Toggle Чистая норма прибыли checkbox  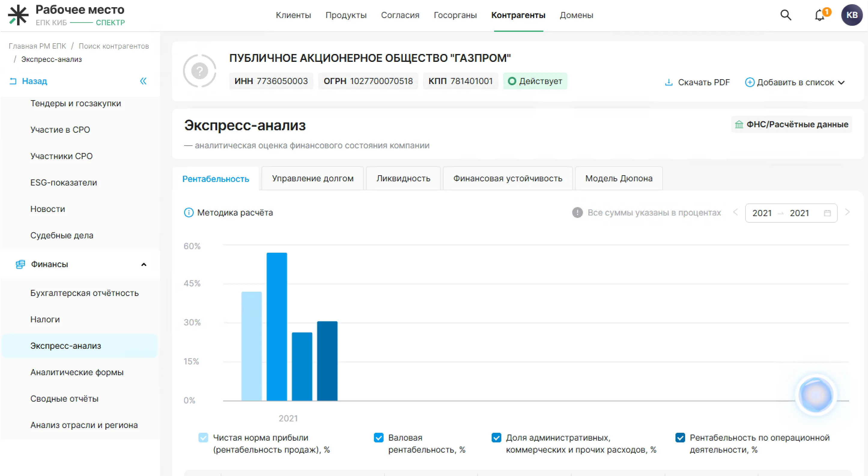point(203,438)
